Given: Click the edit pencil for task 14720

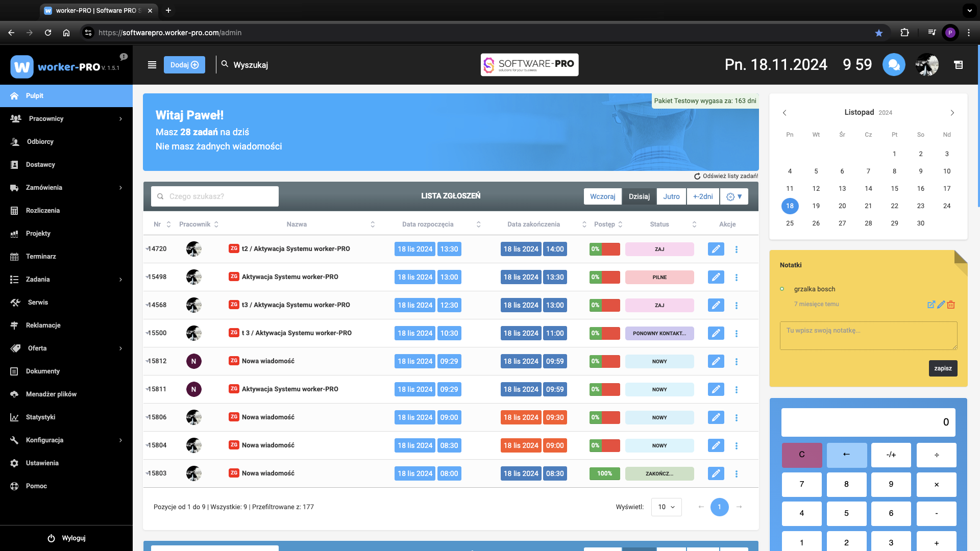Looking at the screenshot, I should 716,249.
